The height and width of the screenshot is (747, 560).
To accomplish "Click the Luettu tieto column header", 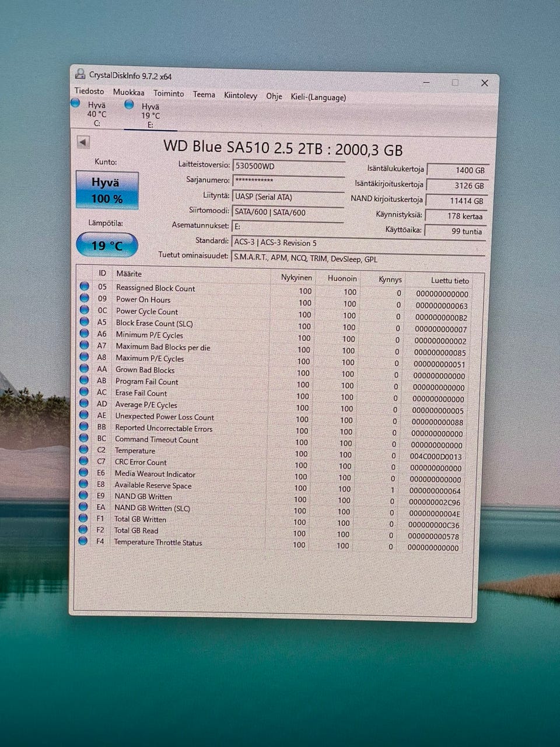I will 449,281.
